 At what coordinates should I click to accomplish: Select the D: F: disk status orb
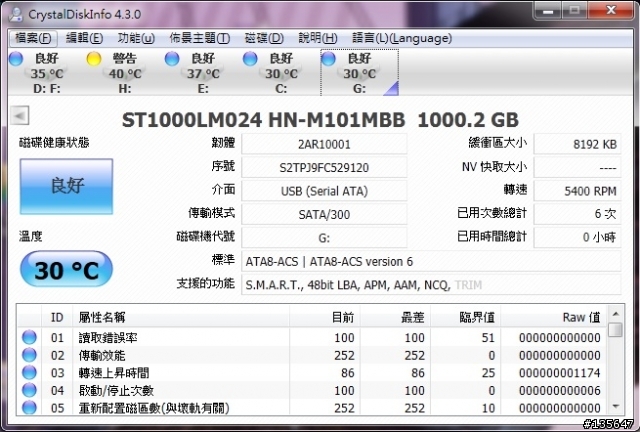point(16,59)
